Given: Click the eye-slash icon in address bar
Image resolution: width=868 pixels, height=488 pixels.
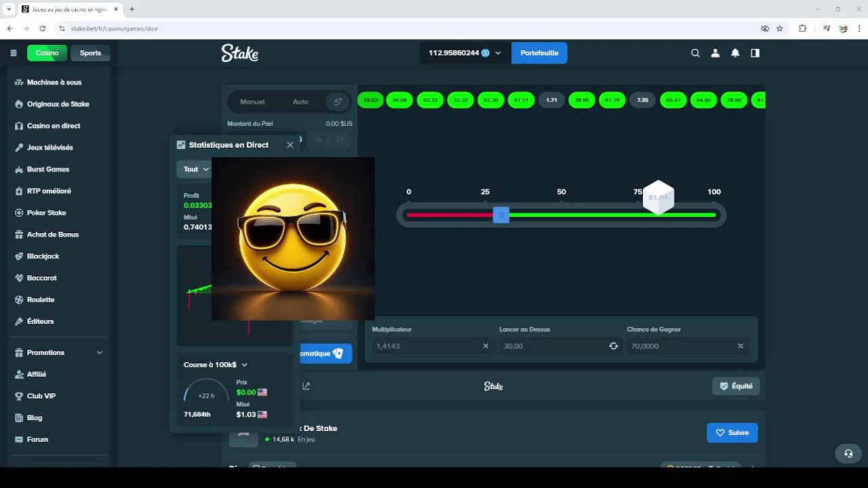Looking at the screenshot, I should (x=765, y=28).
